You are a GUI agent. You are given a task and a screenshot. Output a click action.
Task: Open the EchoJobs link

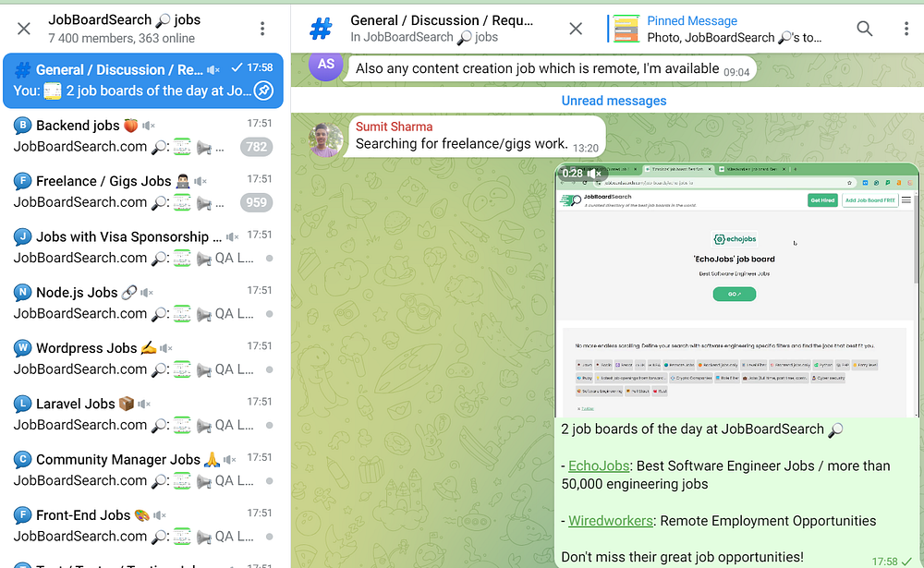[x=599, y=466]
